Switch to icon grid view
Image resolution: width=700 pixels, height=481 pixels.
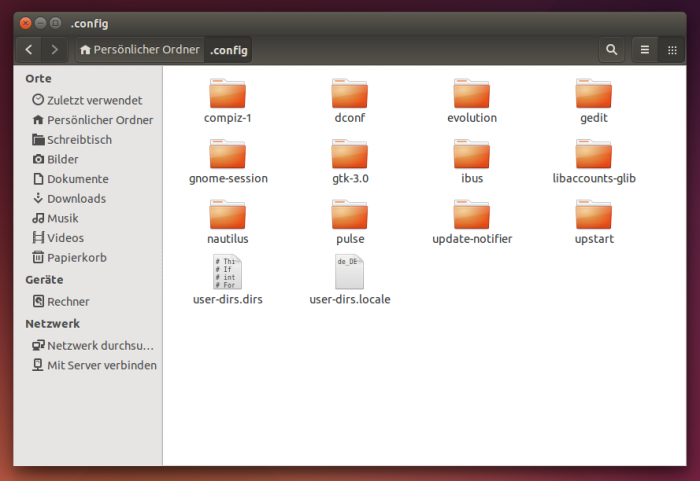tap(672, 49)
